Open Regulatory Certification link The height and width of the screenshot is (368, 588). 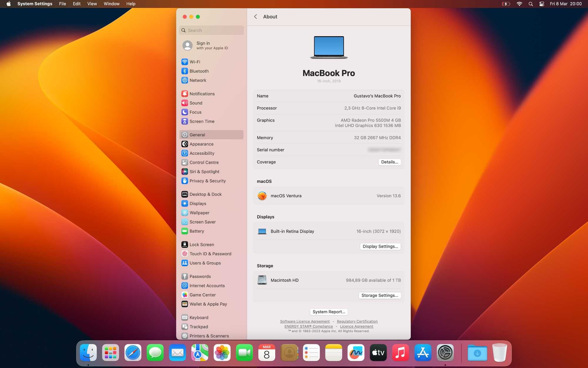[x=357, y=321]
